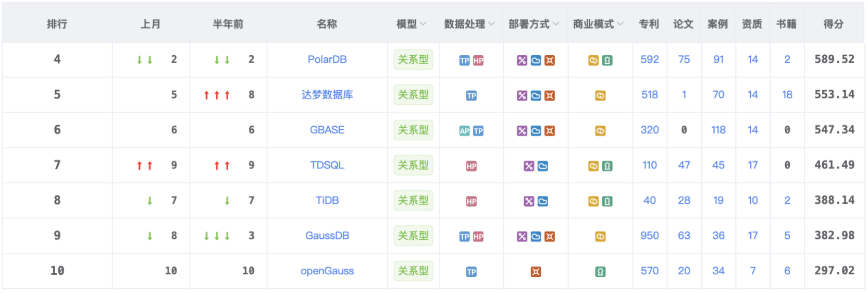This screenshot has width=868, height=294.
Task: Click 达梦数据库's blue cloud deployment icon
Action: click(x=536, y=95)
